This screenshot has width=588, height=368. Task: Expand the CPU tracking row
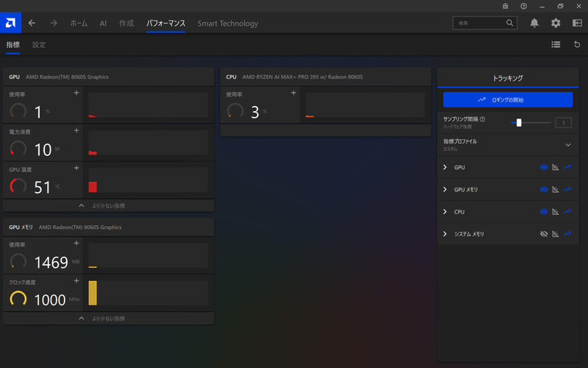445,212
